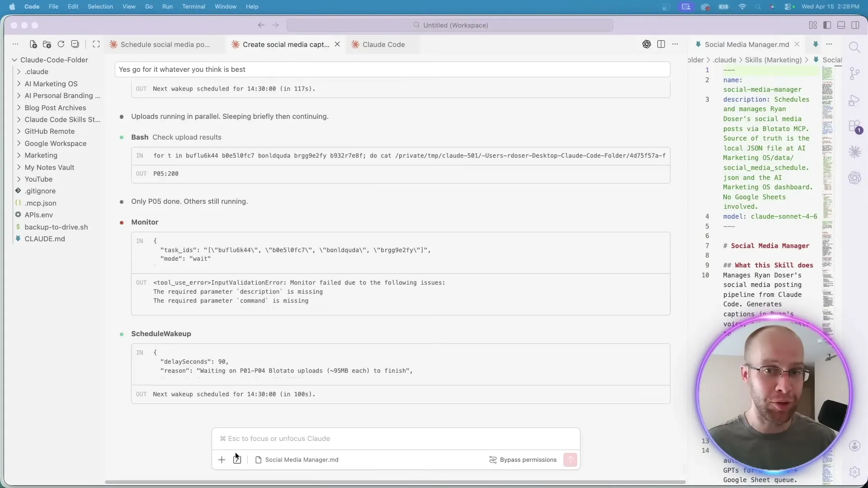Expand the YouTube folder
The image size is (868, 488).
(x=38, y=179)
